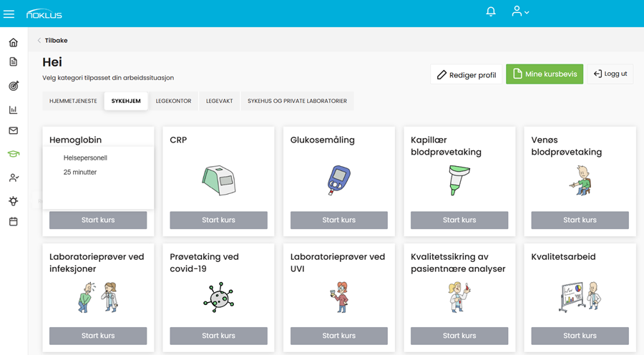Open Sykehus og private laboratorier tab

click(297, 101)
